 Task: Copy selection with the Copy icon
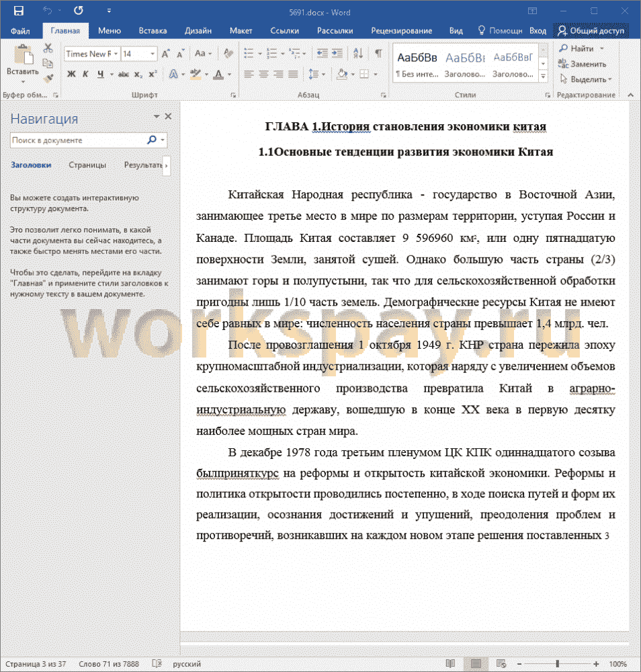[x=48, y=63]
